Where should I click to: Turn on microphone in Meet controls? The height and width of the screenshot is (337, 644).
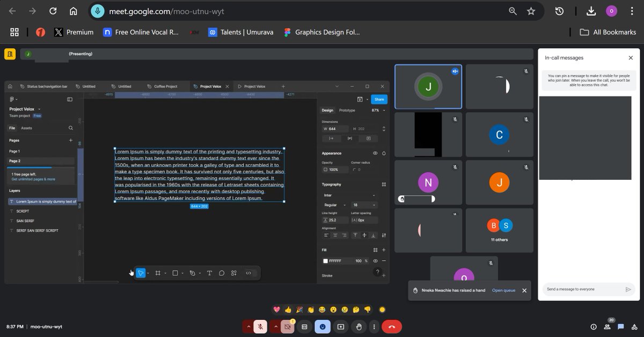pyautogui.click(x=260, y=326)
